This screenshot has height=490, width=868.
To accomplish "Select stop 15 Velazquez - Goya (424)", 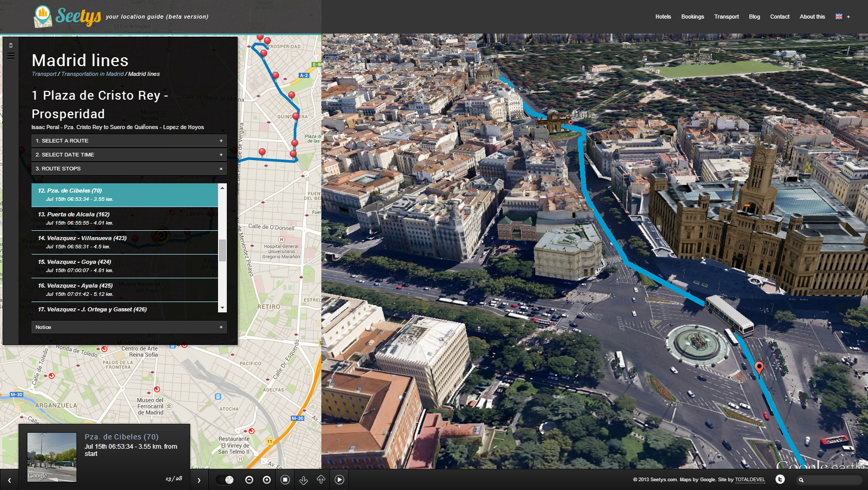I will click(x=125, y=266).
